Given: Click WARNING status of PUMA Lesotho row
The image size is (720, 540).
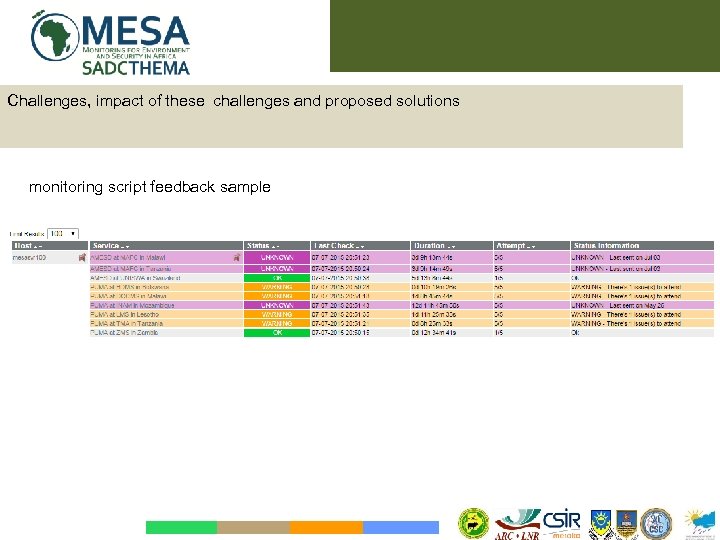Looking at the screenshot, I should click(277, 315).
